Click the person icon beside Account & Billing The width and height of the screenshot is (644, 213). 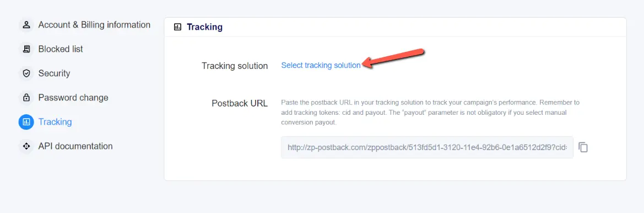click(26, 25)
